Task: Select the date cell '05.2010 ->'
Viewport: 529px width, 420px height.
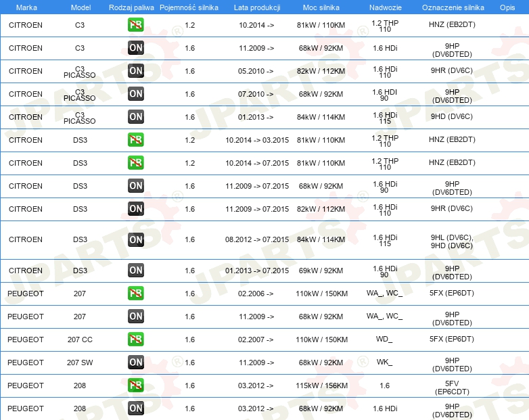Action: click(x=256, y=71)
